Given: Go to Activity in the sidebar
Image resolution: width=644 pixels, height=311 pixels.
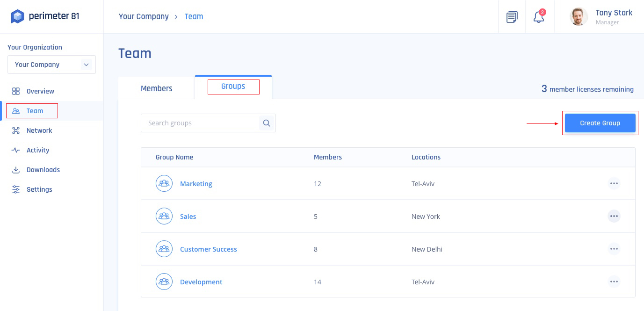Looking at the screenshot, I should [x=38, y=150].
